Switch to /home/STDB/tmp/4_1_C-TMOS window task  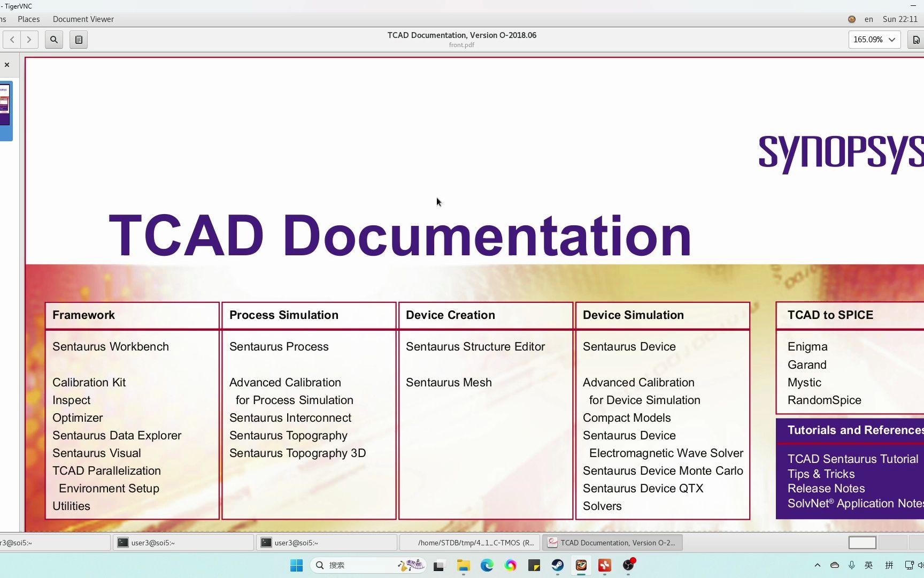[x=470, y=543]
